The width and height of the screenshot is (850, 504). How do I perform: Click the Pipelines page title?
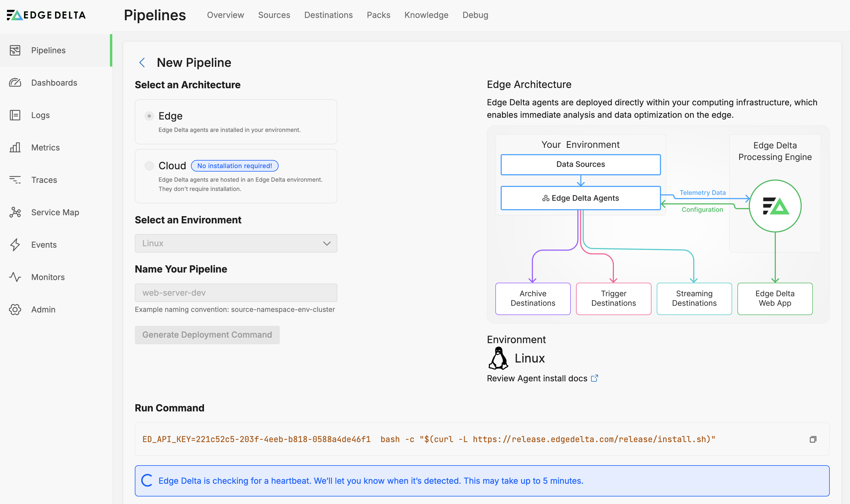coord(155,15)
